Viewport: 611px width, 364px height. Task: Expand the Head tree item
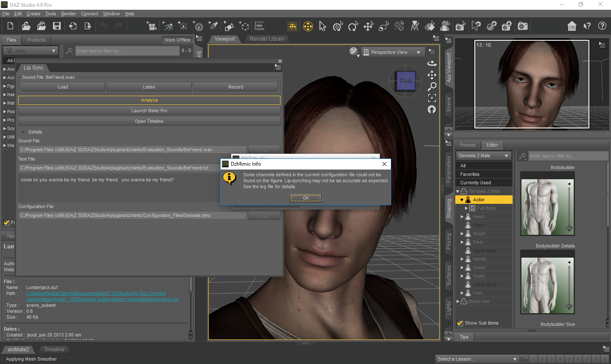[x=462, y=217]
